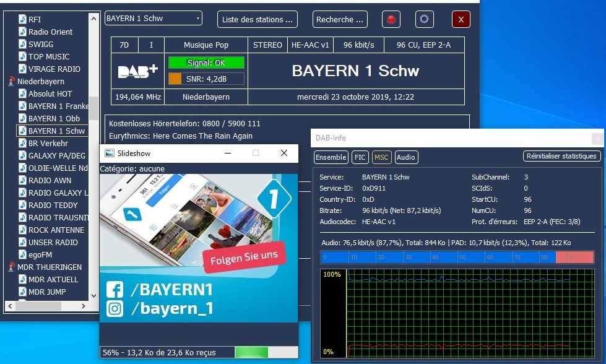Close the Slideshow window
This screenshot has width=606, height=364.
point(284,153)
